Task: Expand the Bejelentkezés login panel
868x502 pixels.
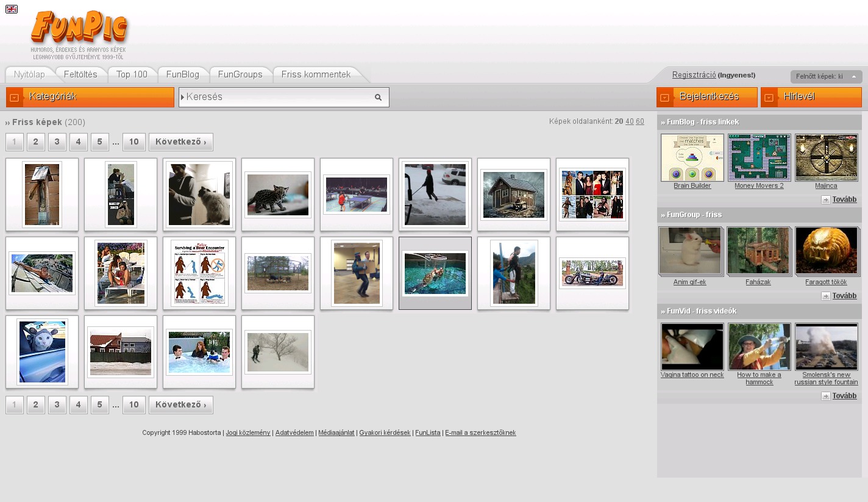Action: pos(707,97)
